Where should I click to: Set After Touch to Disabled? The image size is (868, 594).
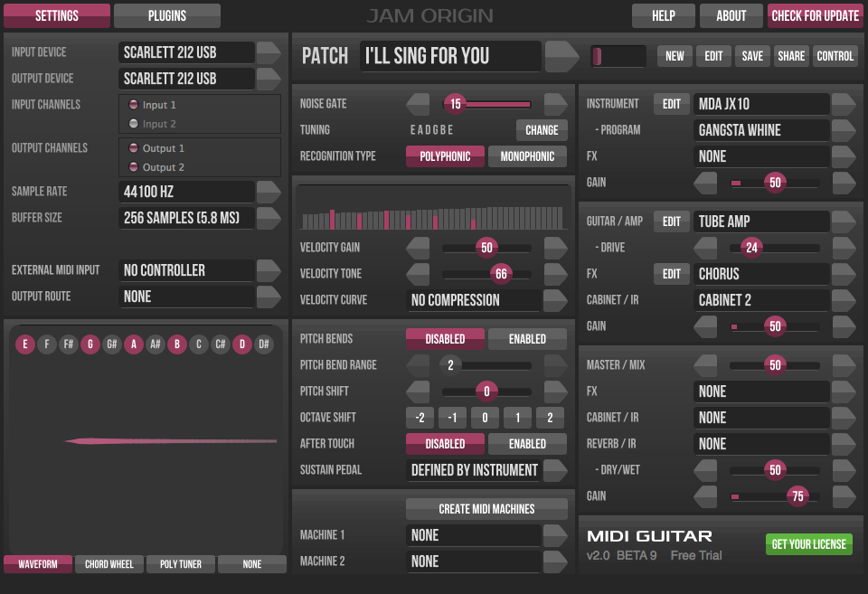(445, 443)
